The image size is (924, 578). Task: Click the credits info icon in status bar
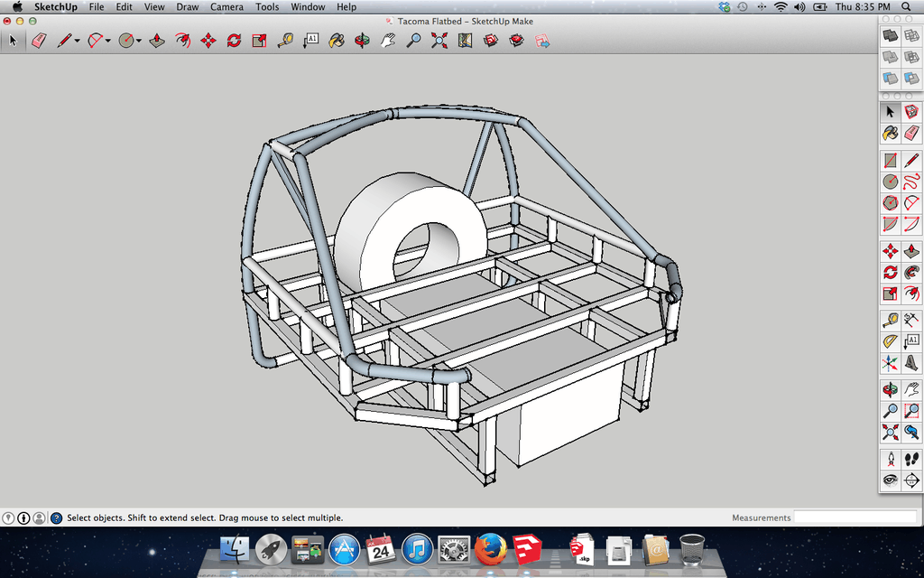[x=23, y=517]
